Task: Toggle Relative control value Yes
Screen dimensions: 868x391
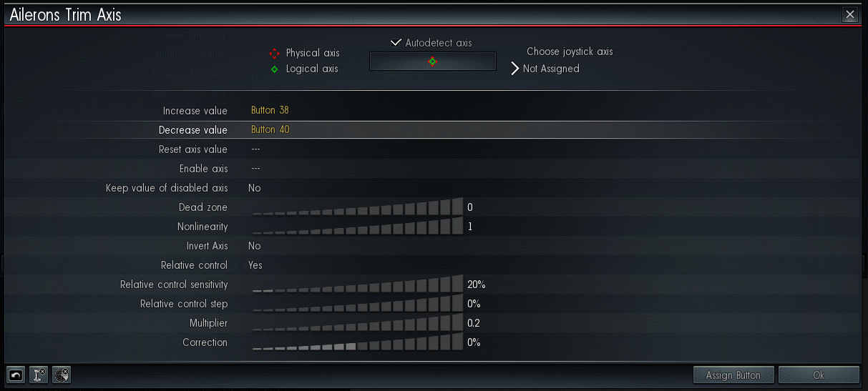Action: (255, 265)
